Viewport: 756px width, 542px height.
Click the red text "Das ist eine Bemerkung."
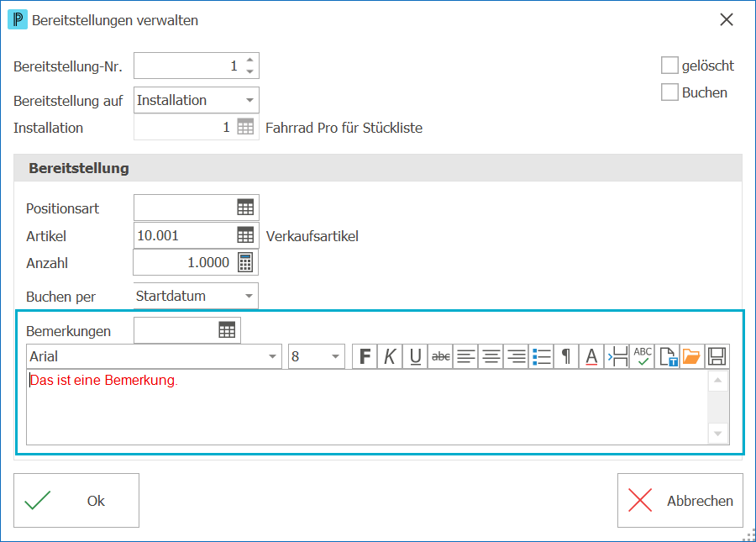pos(104,380)
